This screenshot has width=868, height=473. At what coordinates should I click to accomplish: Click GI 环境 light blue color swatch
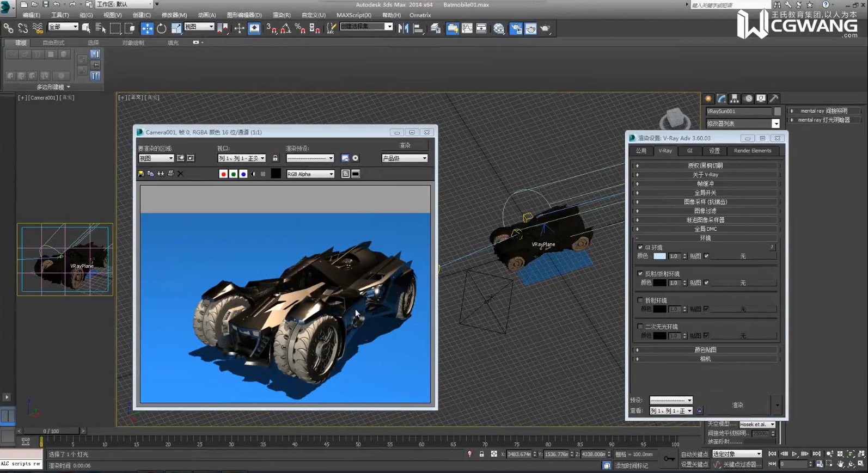(659, 256)
